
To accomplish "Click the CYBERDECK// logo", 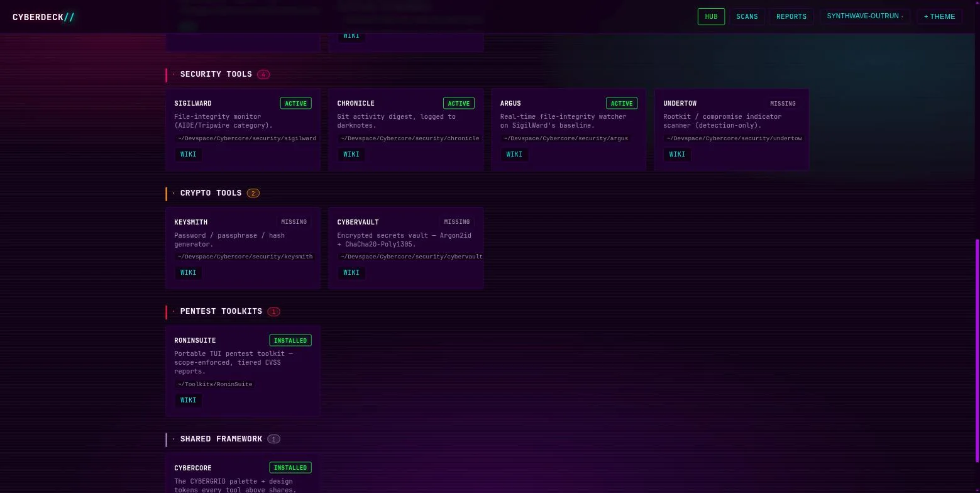I will (x=43, y=17).
